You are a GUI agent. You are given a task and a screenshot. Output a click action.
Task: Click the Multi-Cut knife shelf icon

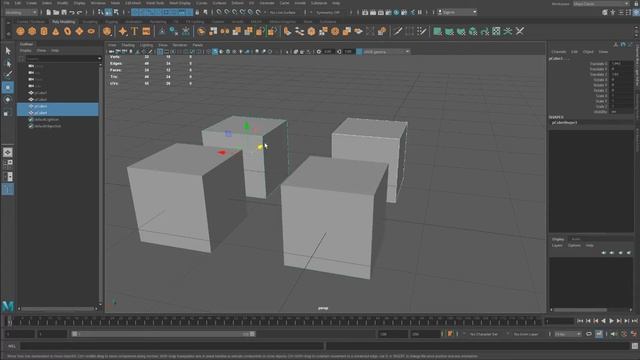[398, 31]
